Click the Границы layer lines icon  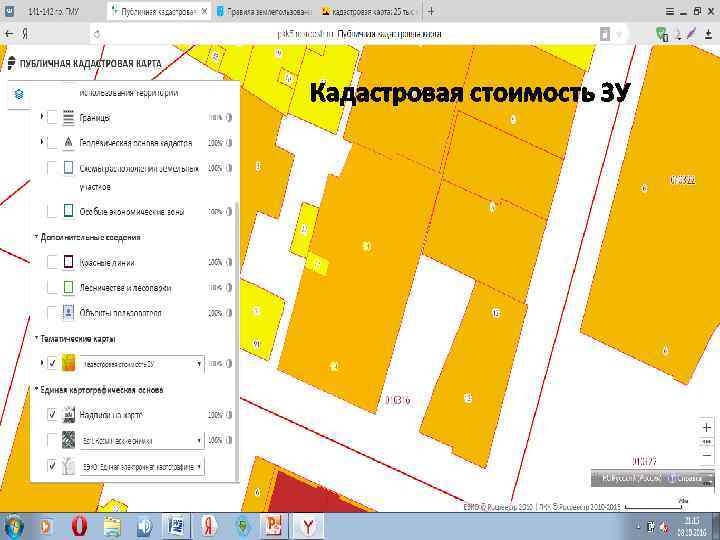point(68,118)
